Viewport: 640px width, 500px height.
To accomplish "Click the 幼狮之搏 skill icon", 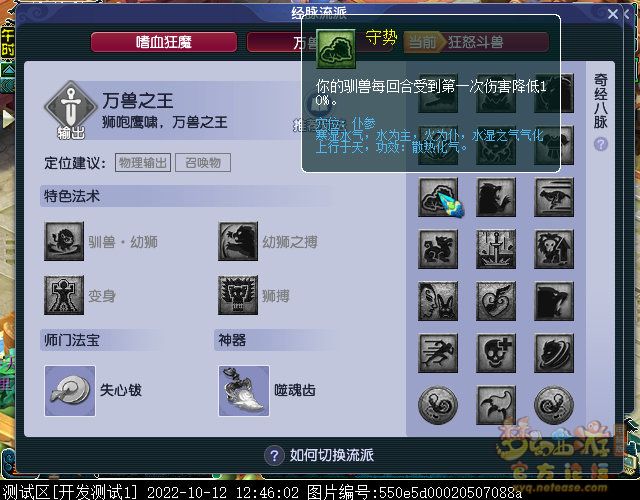I will [x=238, y=242].
